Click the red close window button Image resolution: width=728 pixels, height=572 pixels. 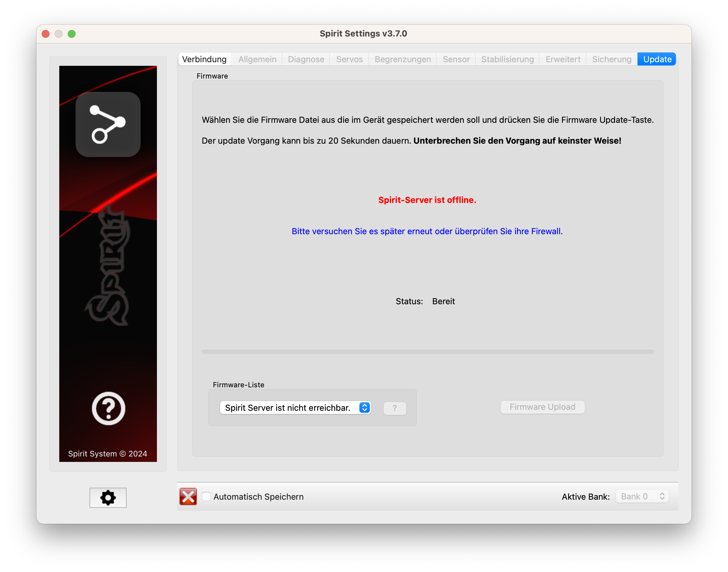click(x=46, y=34)
